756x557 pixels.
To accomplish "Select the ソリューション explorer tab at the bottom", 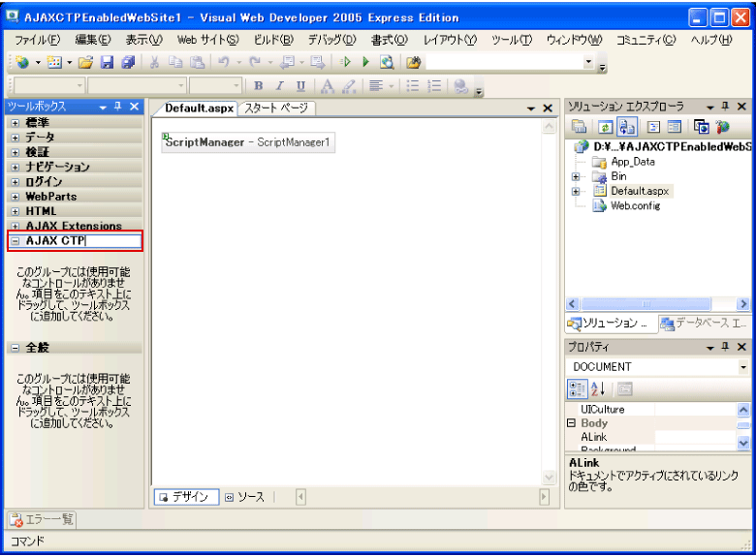I will click(x=611, y=324).
